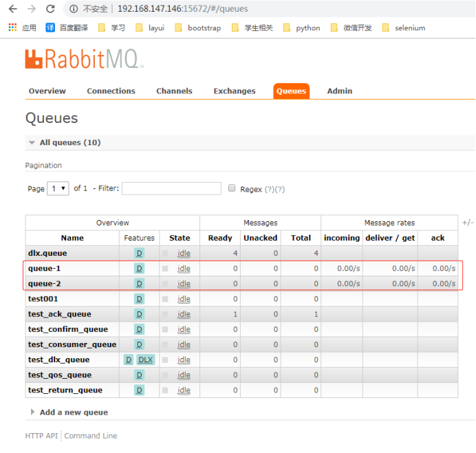Viewport: 476px width, 453px height.
Task: Sort table by Ready column header
Action: (x=220, y=238)
